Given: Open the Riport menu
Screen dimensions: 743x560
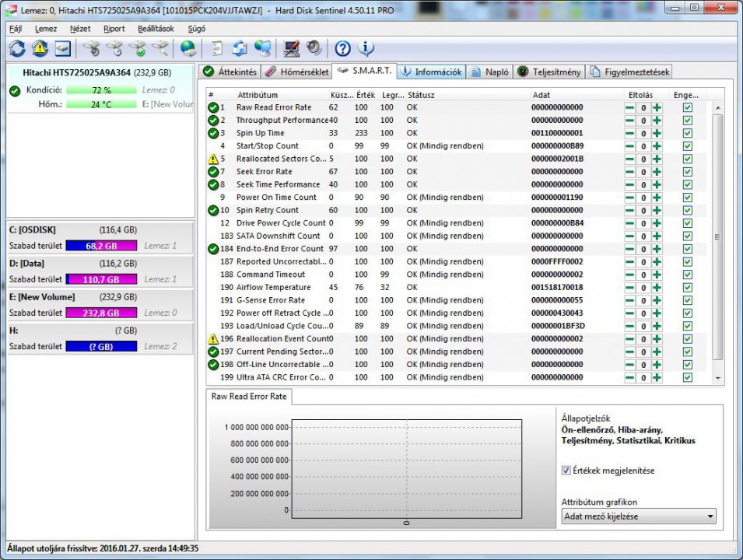Looking at the screenshot, I should (x=114, y=29).
